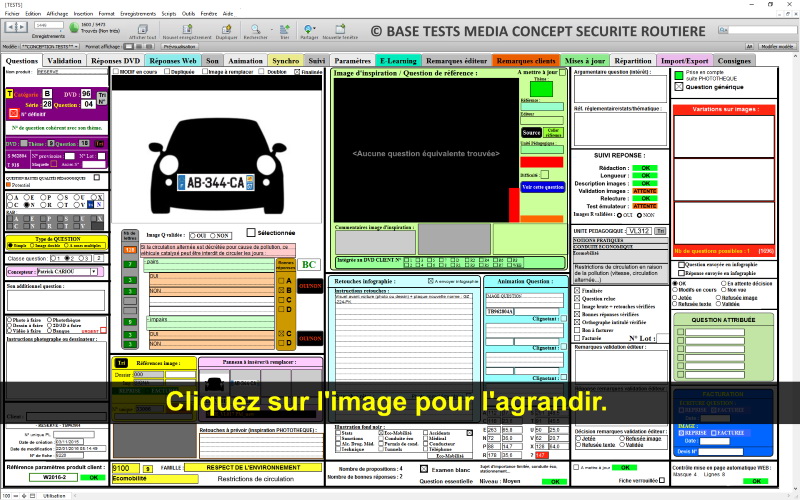Click the Argumentaire question text field
Viewport: 800px width, 500px height.
coord(620,89)
